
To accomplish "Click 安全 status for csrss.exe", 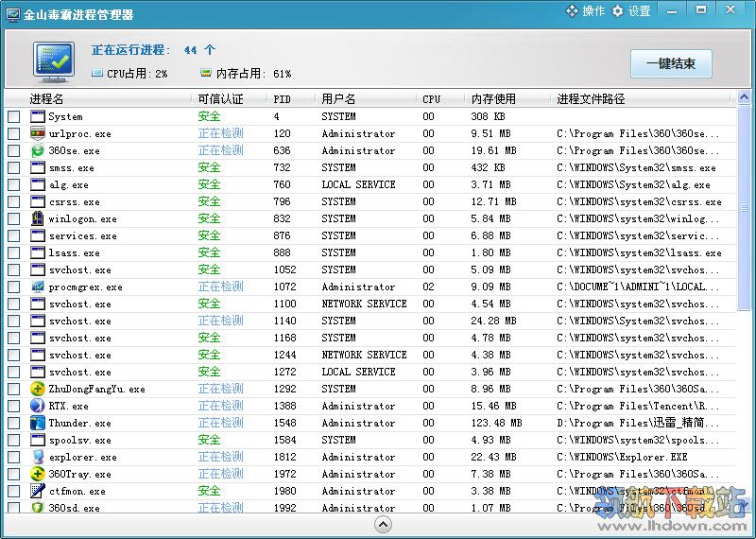I will point(209,201).
